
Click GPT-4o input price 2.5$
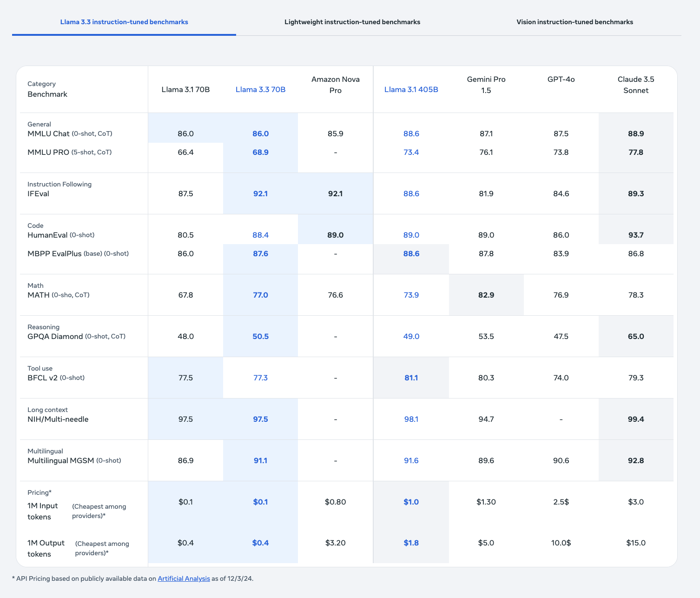(x=561, y=502)
